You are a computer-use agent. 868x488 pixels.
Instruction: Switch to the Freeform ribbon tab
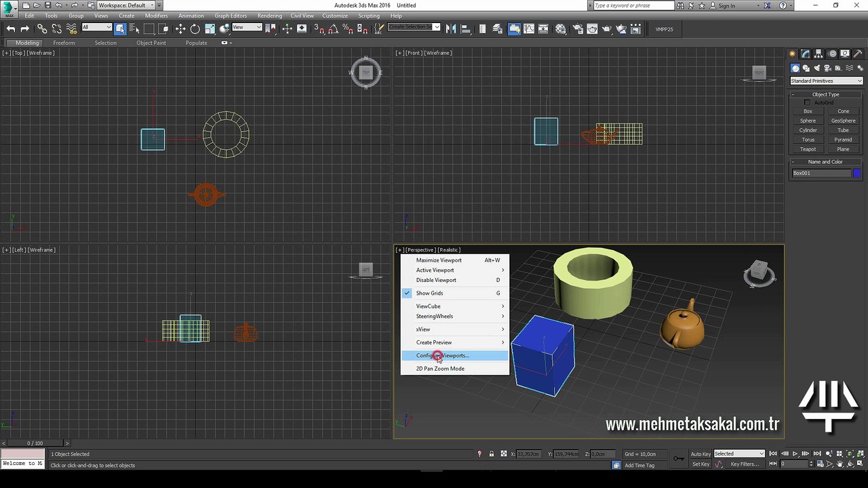pos(64,43)
